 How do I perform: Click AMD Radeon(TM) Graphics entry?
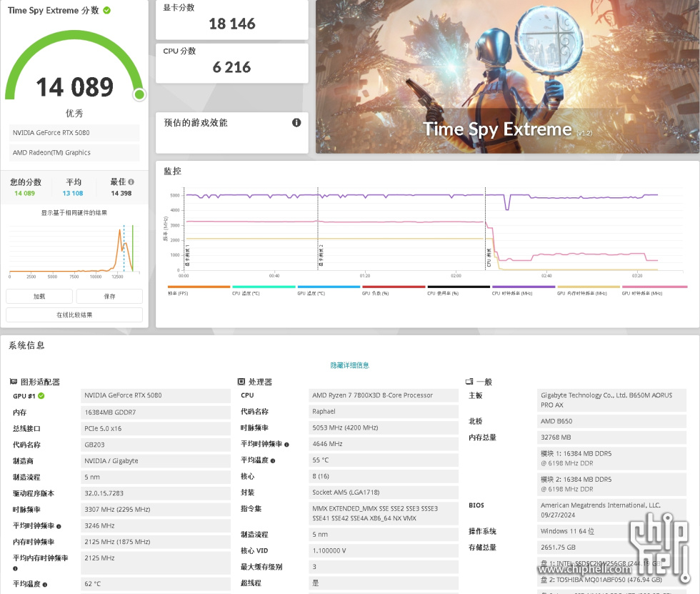tap(74, 152)
